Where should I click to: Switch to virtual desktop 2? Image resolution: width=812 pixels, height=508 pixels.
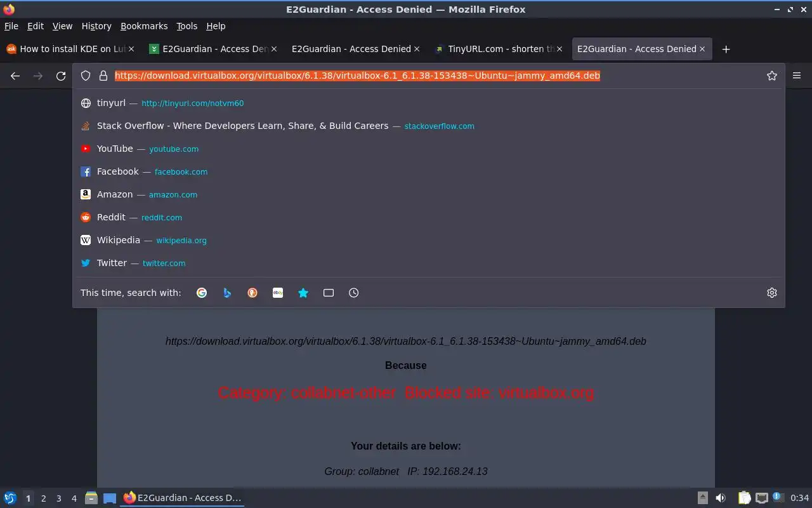click(x=43, y=498)
